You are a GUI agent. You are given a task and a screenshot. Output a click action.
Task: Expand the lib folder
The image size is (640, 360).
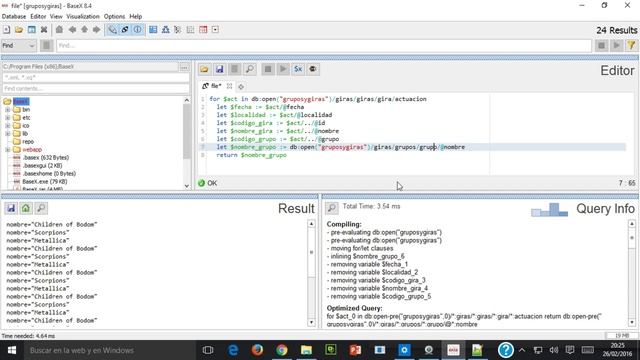[7, 133]
